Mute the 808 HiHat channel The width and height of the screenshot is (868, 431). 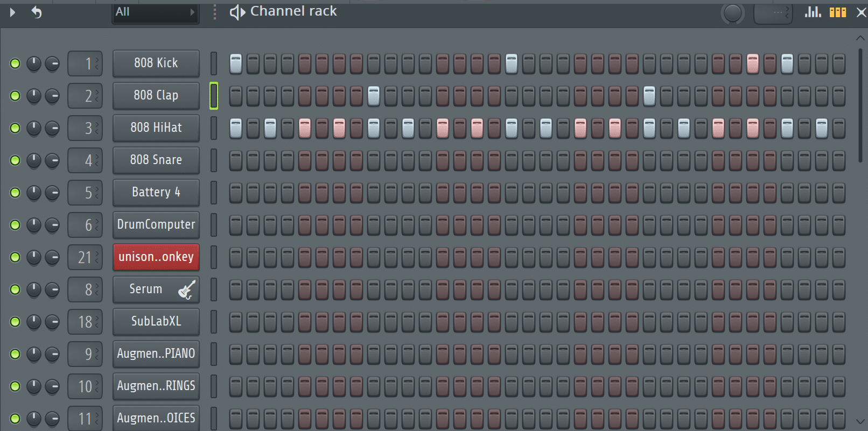[x=15, y=128]
